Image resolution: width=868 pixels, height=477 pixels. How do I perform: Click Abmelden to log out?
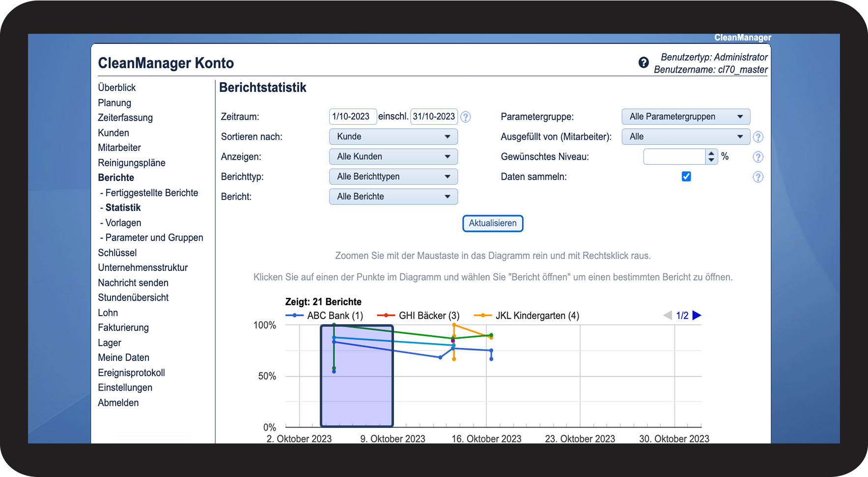pos(118,402)
